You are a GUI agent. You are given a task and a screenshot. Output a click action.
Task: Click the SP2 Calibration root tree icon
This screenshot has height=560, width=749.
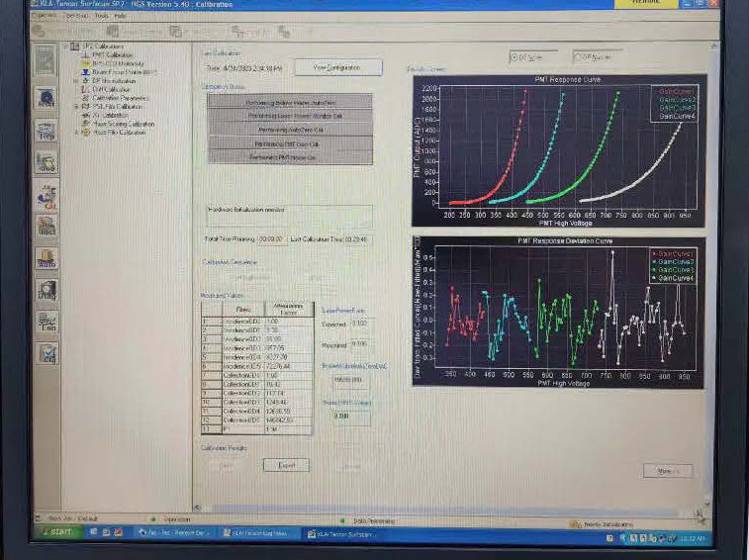pos(74,47)
